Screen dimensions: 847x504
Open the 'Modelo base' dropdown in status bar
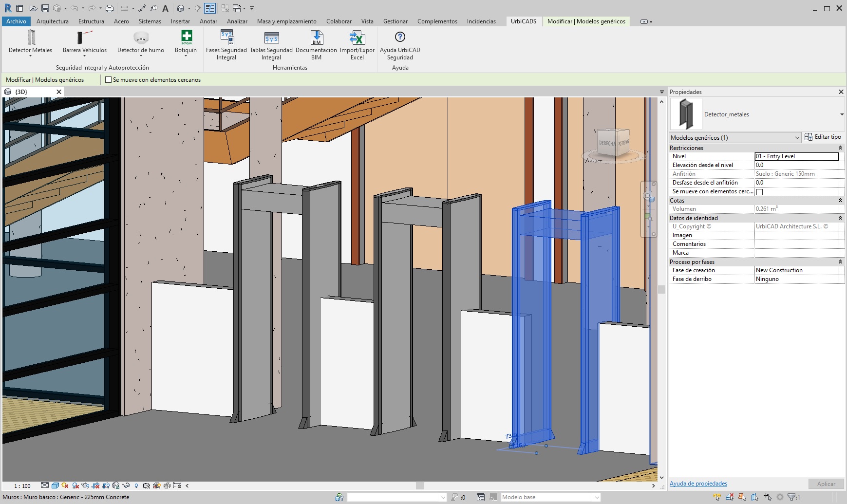(596, 497)
